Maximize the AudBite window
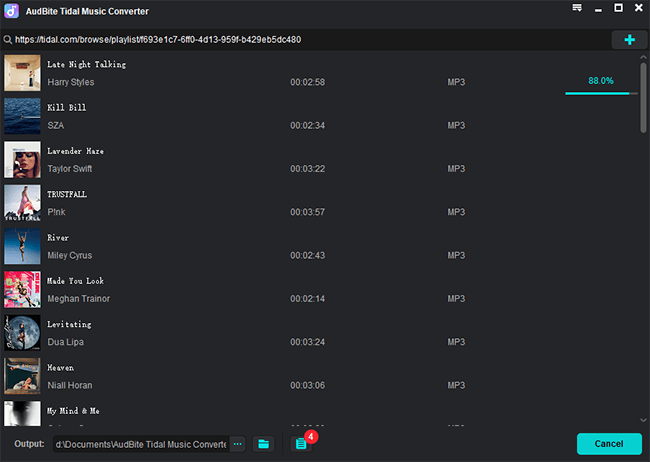650x462 pixels. (x=619, y=8)
